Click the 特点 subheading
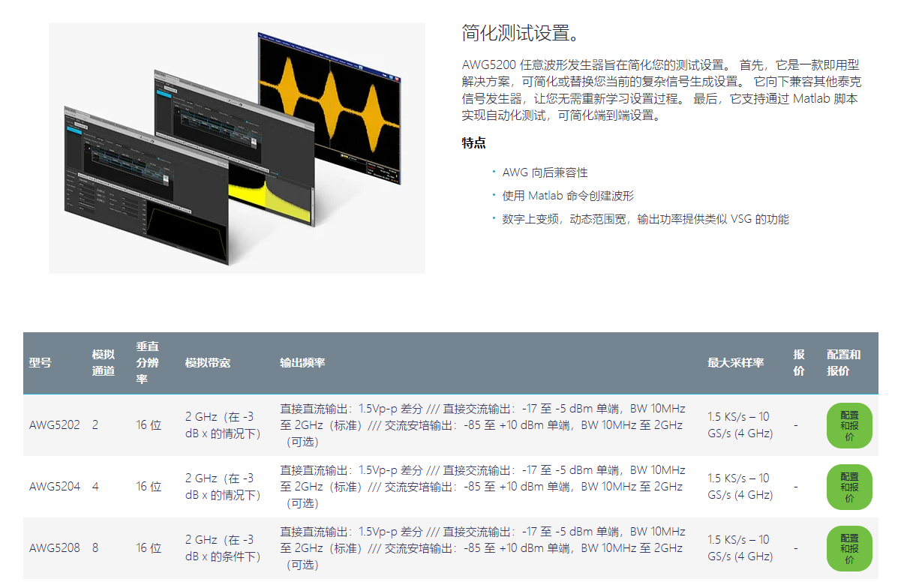901x588 pixels. point(473,142)
